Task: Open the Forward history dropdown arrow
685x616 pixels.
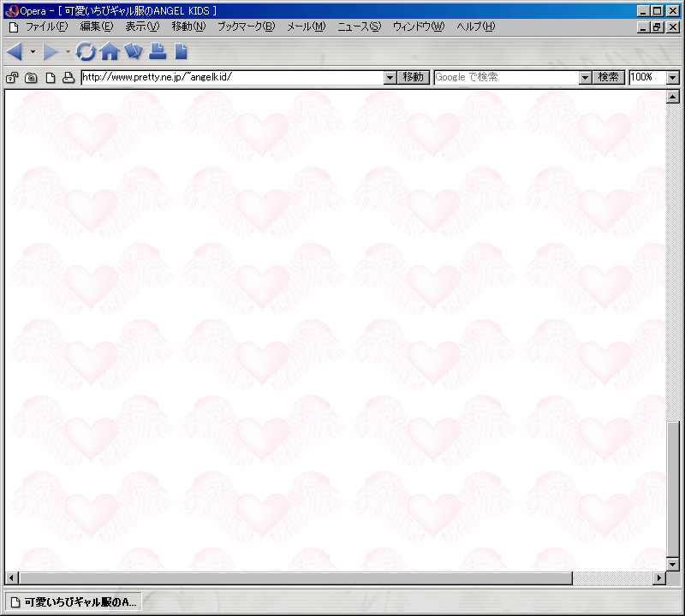Action: tap(68, 52)
